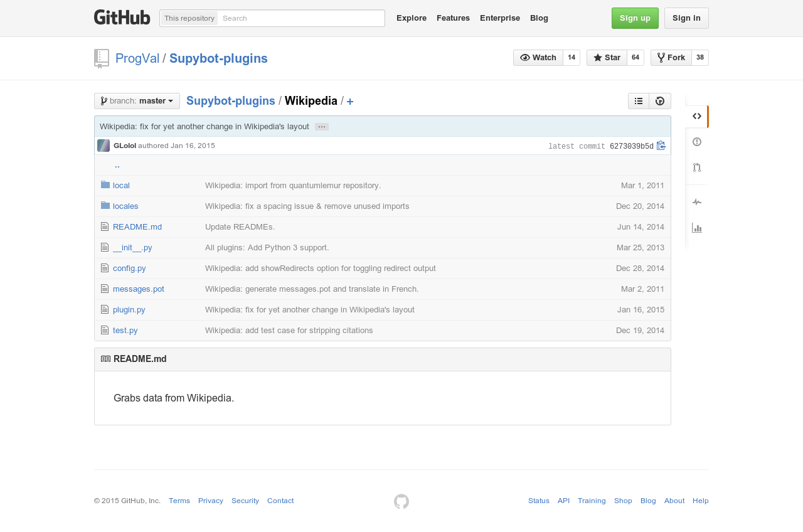Click the Sign in button
The width and height of the screenshot is (803, 532).
[686, 18]
